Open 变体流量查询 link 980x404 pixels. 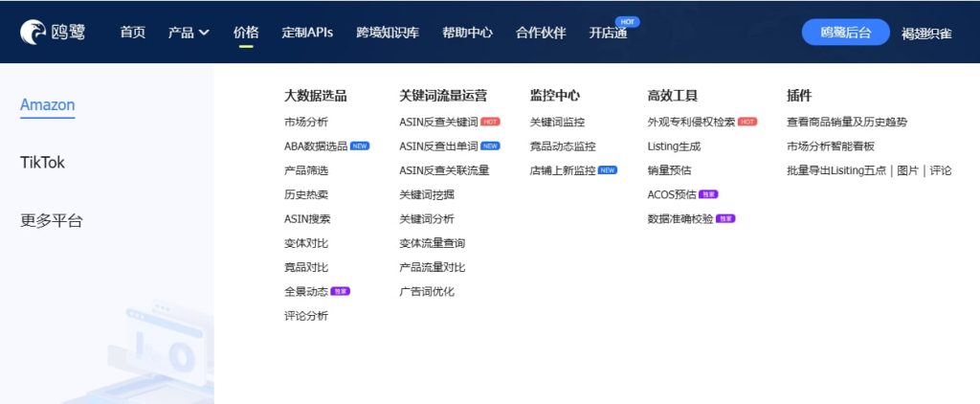pos(432,242)
